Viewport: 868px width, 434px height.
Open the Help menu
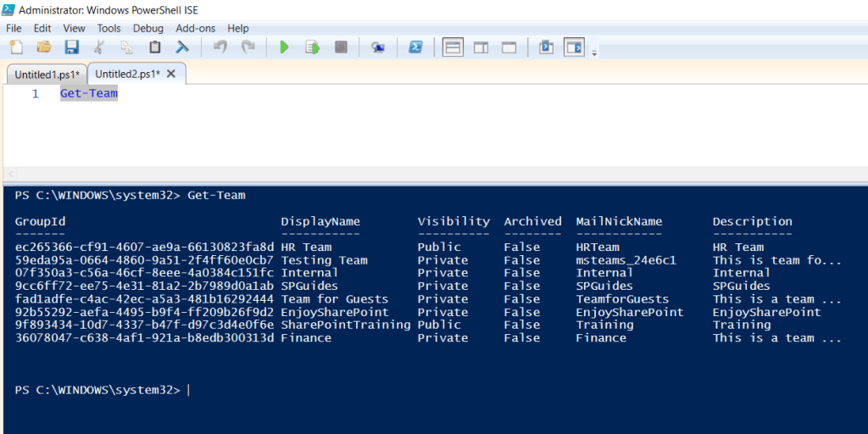coord(238,28)
